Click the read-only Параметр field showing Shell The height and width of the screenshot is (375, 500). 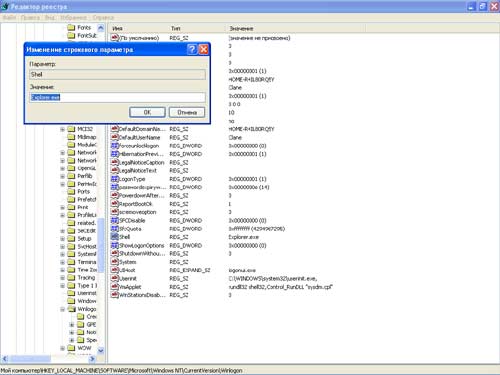pyautogui.click(x=117, y=74)
